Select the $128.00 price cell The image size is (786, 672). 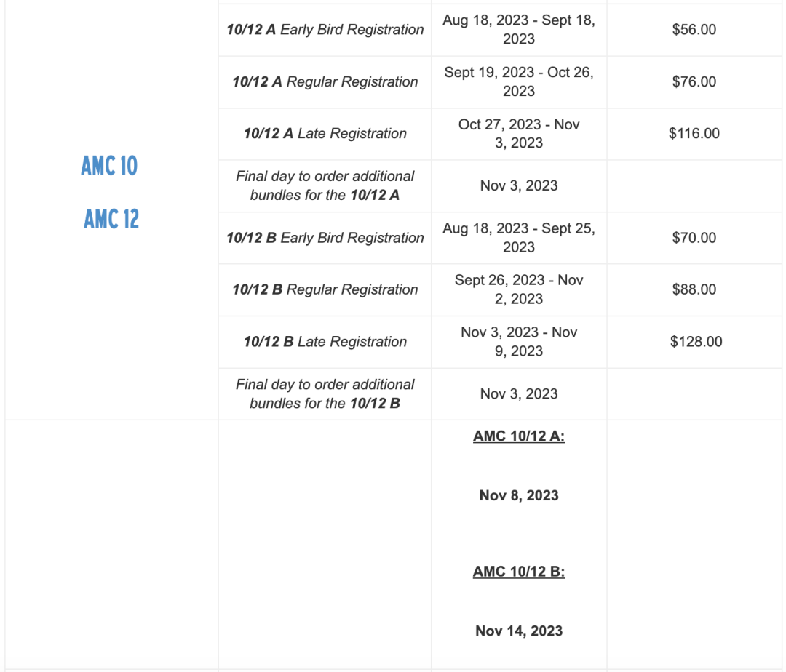click(696, 342)
